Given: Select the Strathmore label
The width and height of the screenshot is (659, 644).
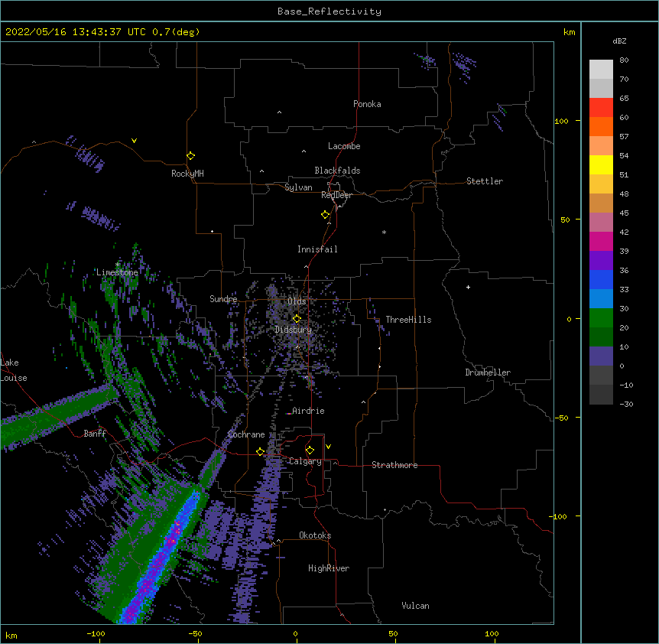Looking at the screenshot, I should tap(394, 465).
